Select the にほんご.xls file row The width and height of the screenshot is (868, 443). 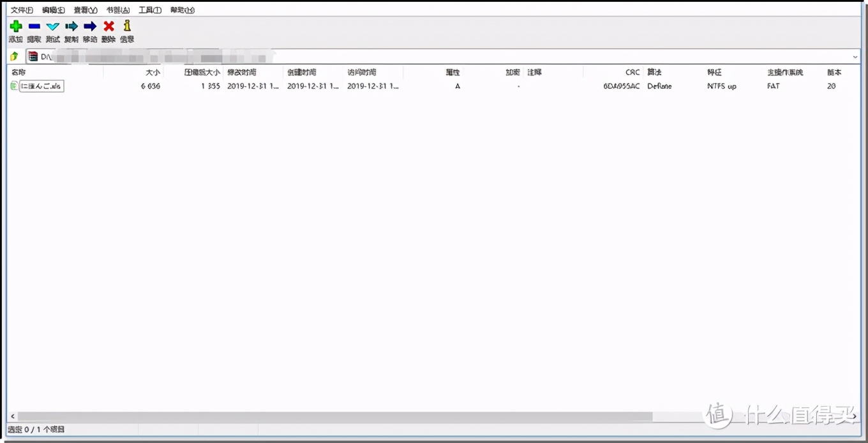click(x=40, y=86)
